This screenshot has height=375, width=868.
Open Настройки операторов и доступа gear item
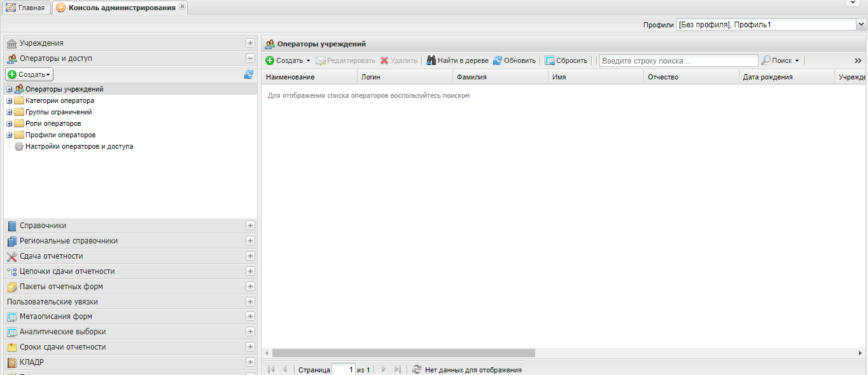click(x=79, y=146)
